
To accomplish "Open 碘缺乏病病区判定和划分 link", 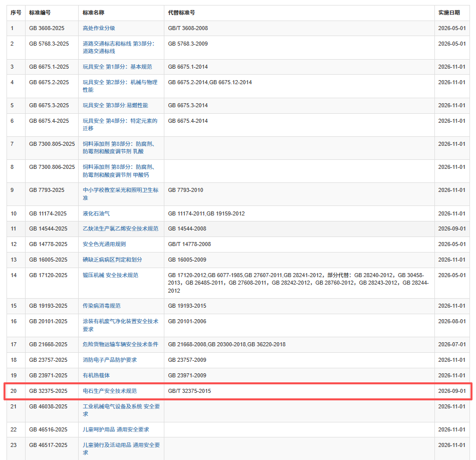I will pos(112,260).
